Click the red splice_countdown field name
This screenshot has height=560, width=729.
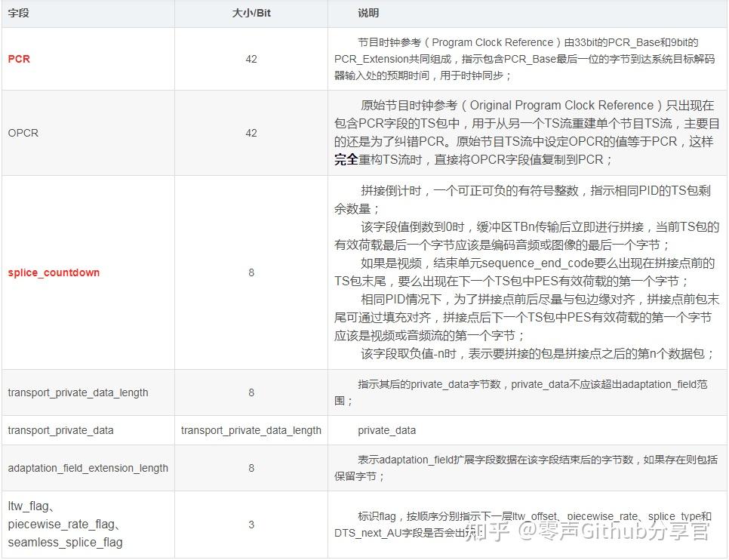(53, 272)
